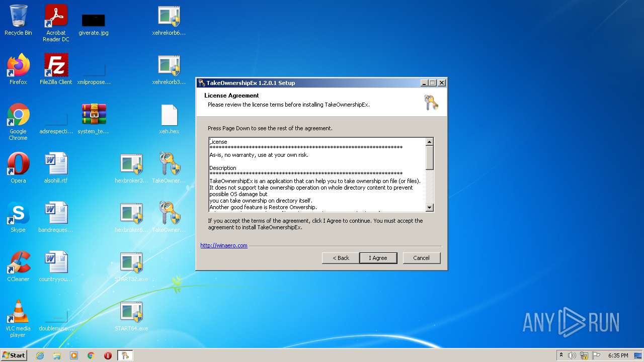The height and width of the screenshot is (362, 644).
Task: Open FileZilla Client shortcut
Action: coord(56,70)
